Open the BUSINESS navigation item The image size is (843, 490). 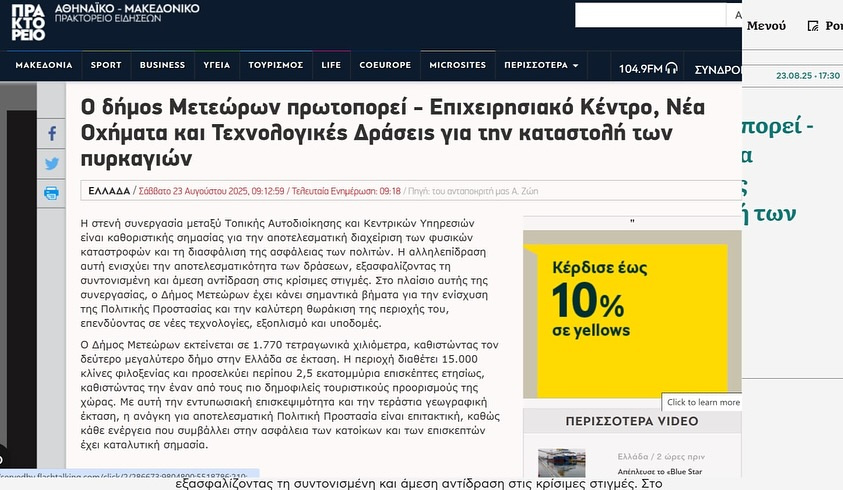pyautogui.click(x=162, y=66)
